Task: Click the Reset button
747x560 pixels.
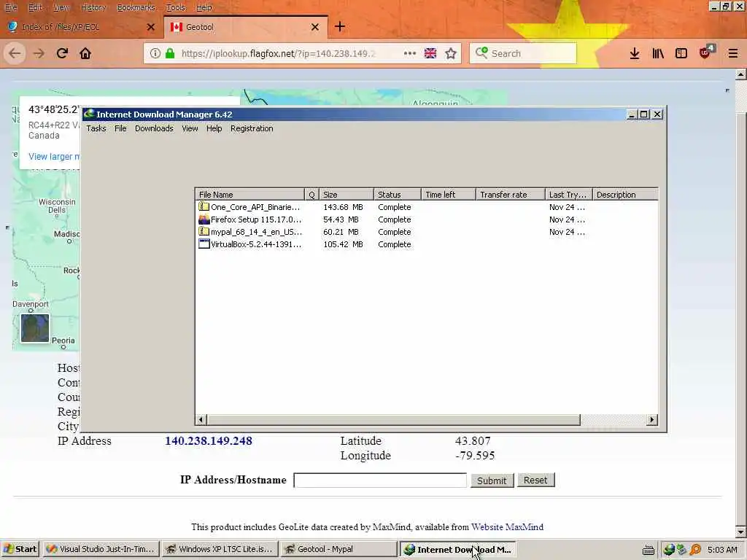Action: coord(535,480)
